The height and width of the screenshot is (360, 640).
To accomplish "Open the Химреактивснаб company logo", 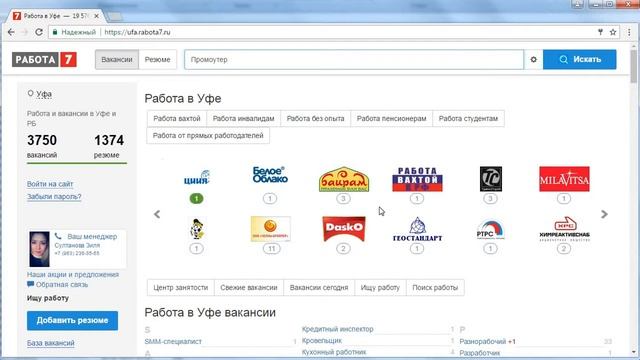I will [564, 229].
